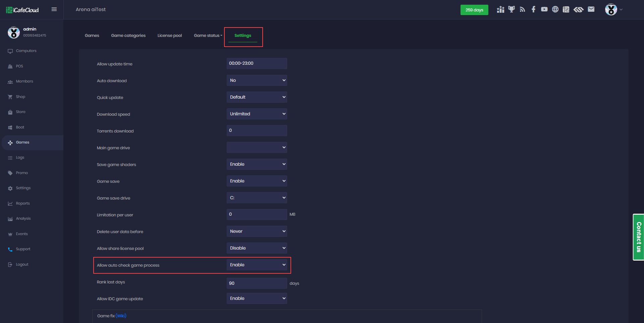Open Reports in the sidebar
This screenshot has height=323, width=644.
[23, 203]
